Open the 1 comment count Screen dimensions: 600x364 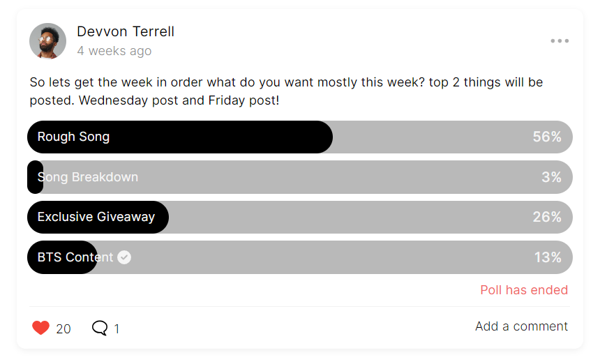tap(117, 328)
